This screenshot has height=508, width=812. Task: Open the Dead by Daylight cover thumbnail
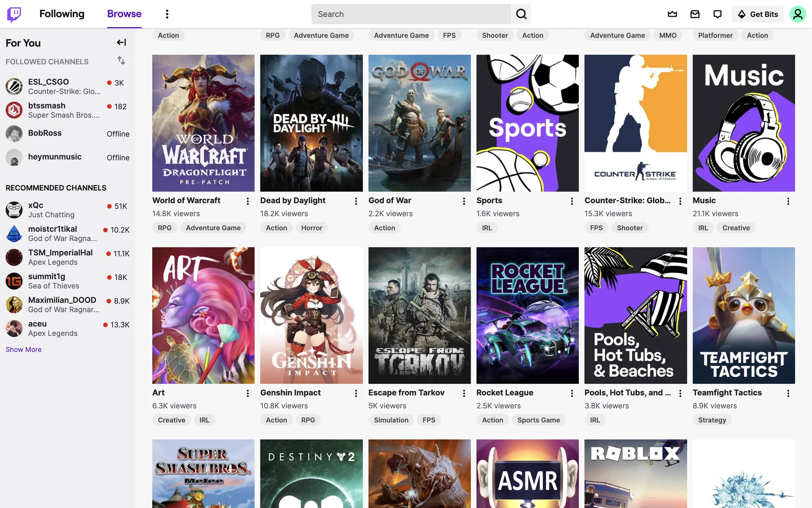pos(311,123)
